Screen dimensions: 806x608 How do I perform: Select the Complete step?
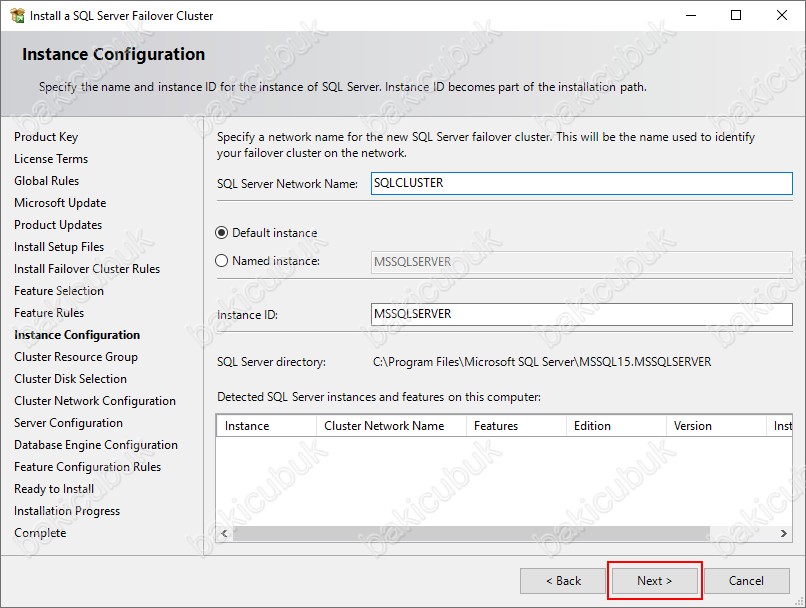pos(40,533)
